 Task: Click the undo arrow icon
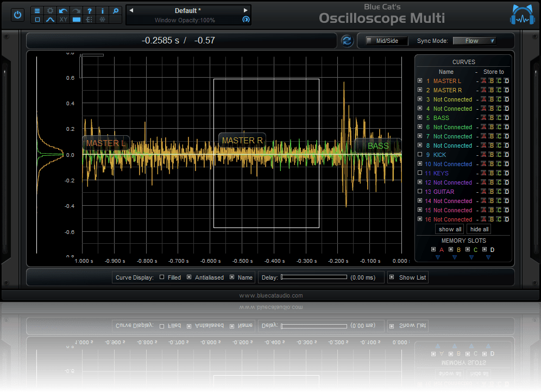(62, 11)
